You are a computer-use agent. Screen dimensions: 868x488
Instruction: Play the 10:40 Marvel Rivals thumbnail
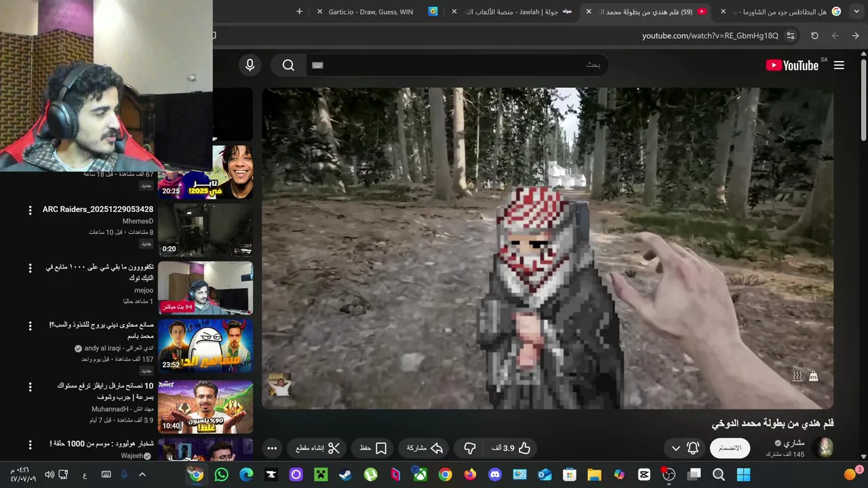pyautogui.click(x=205, y=407)
